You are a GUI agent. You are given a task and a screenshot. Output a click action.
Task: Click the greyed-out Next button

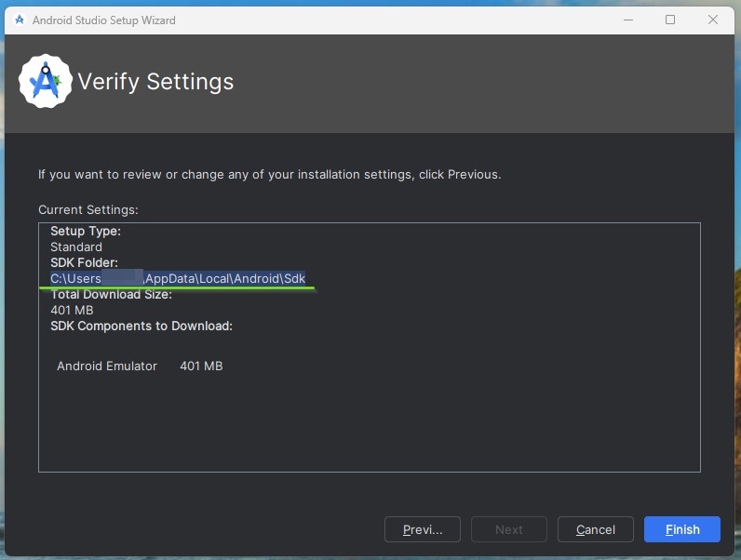tap(509, 529)
